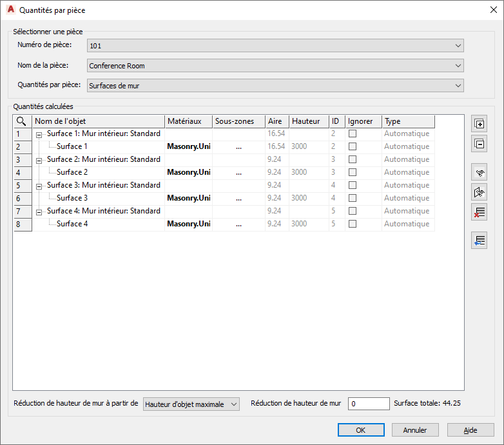504x445 pixels.
Task: Click the 3000 Hauteur value for Surface 4
Action: tap(299, 223)
